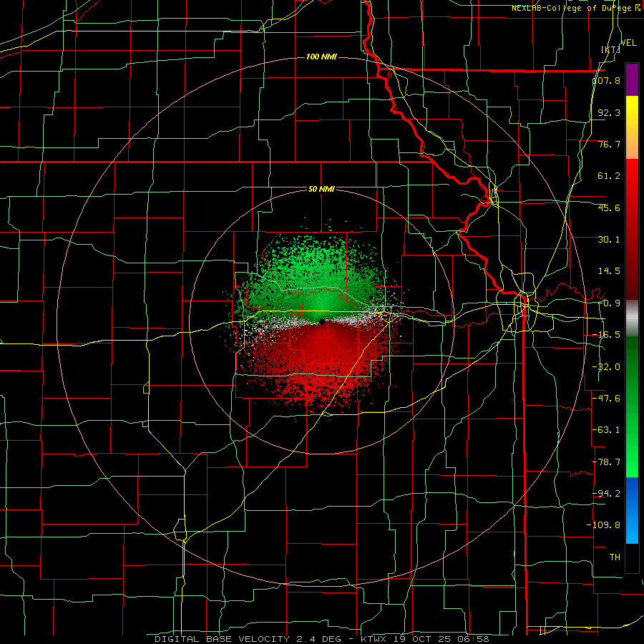Click the black radar site dot at center
The image size is (644, 644).
tap(322, 322)
